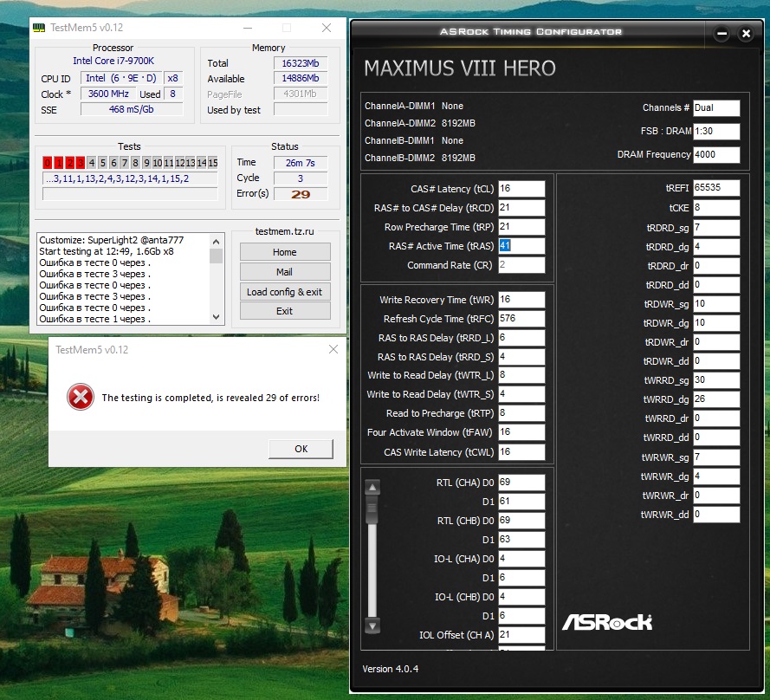
Task: Click the RTL (CHA) D0 field
Action: pos(521,483)
